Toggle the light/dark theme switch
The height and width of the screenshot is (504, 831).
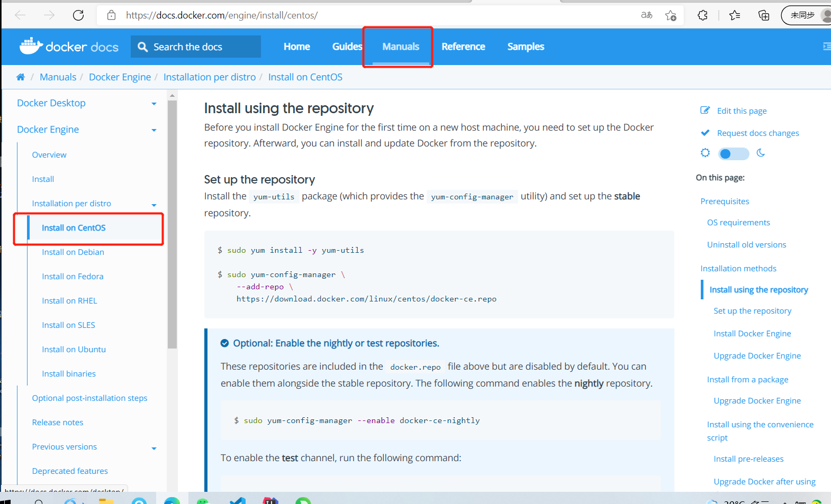pos(734,154)
